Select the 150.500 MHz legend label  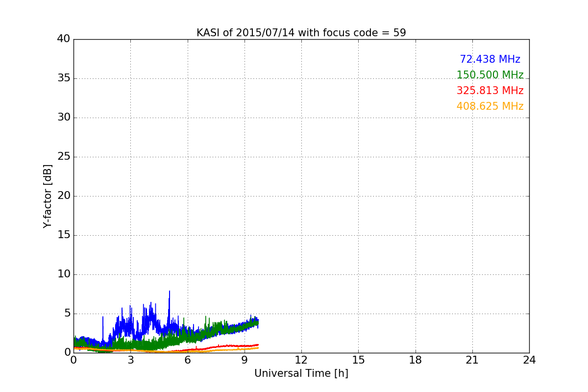(x=490, y=75)
